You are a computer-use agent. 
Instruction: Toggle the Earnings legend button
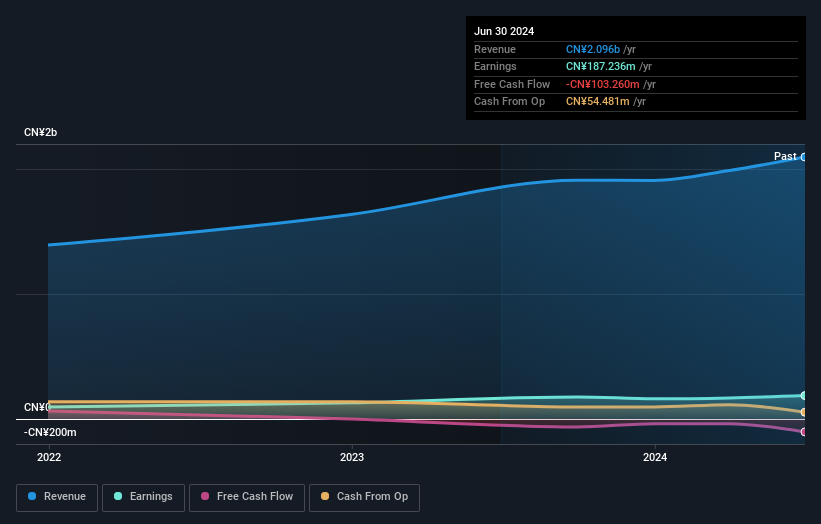[x=143, y=497]
